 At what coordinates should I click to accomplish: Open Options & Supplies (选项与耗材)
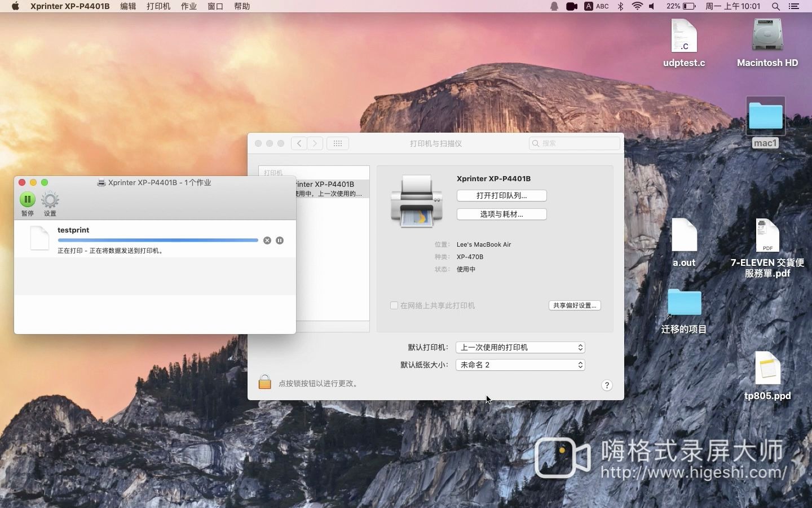click(502, 214)
